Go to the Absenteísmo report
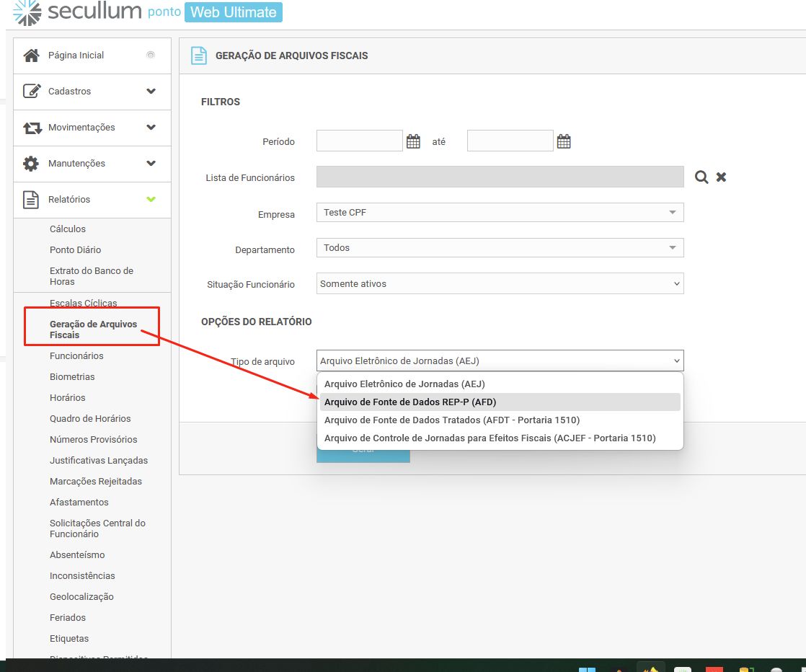The height and width of the screenshot is (672, 806). (77, 555)
